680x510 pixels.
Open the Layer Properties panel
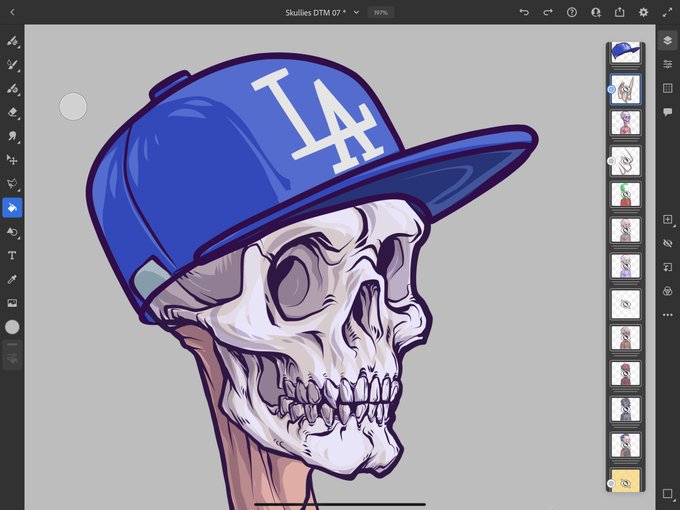[x=668, y=65]
